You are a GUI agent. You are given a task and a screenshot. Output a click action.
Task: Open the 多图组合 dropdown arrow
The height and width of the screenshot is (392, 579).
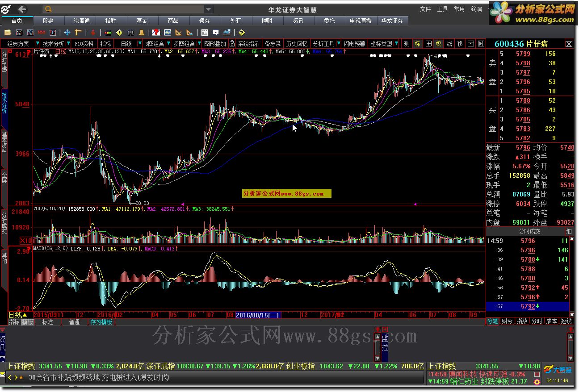coord(199,44)
